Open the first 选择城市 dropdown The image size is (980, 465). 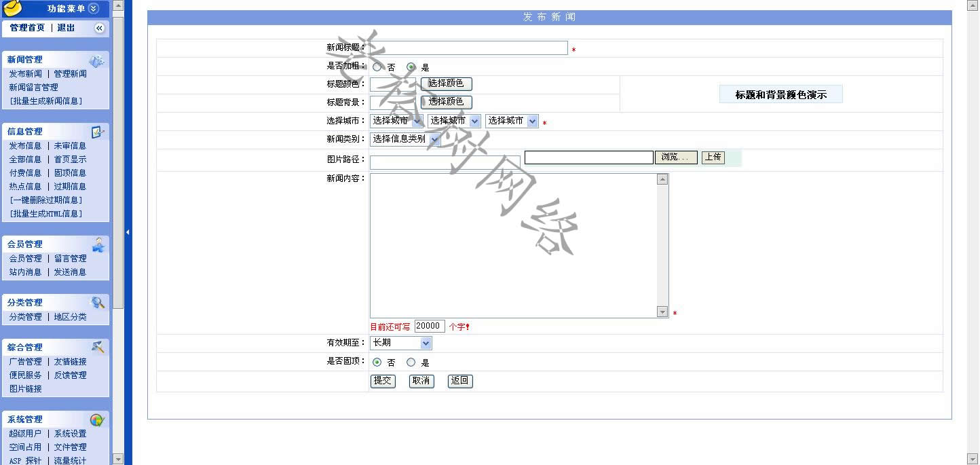pyautogui.click(x=396, y=121)
